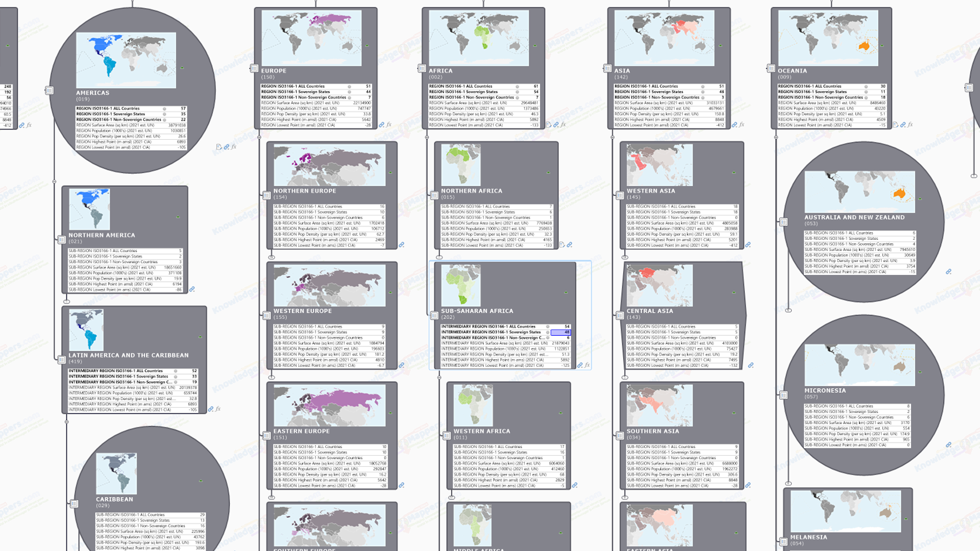
Task: Collapse subtopics below Northern America node
Action: point(66,302)
